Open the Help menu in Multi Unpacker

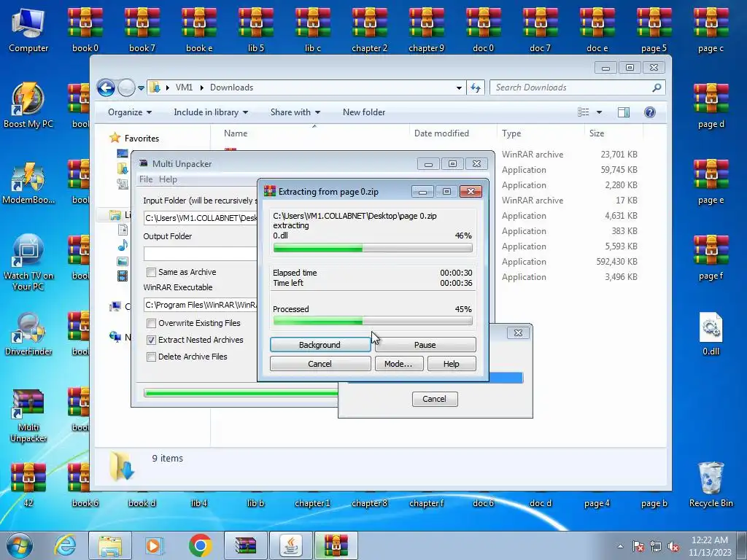point(168,179)
